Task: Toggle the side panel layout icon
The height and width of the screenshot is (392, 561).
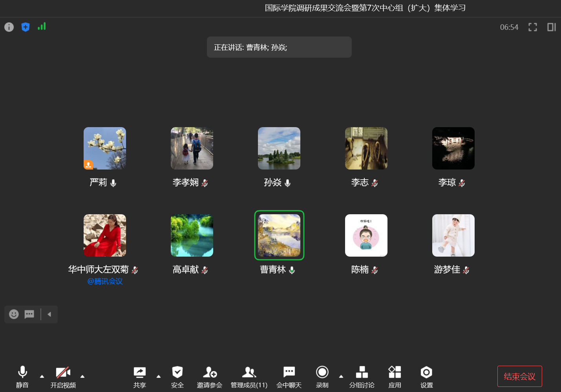Action: [x=551, y=27]
